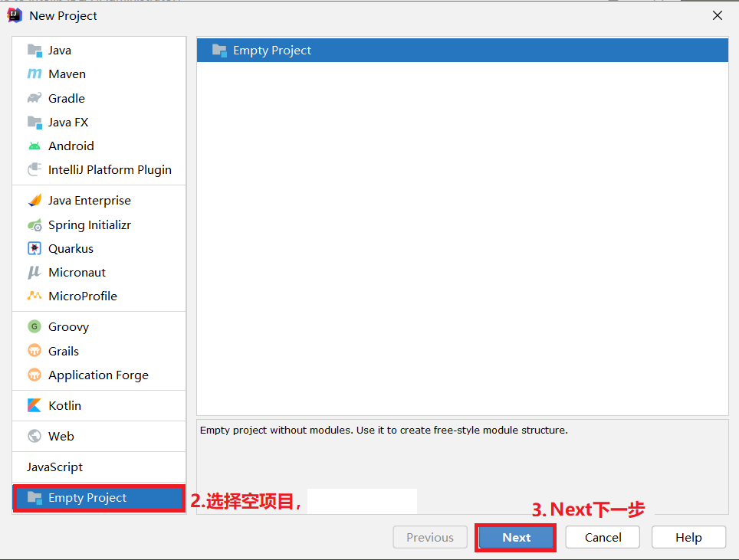Image resolution: width=739 pixels, height=560 pixels.
Task: Click the Groovy G icon
Action: click(x=34, y=326)
